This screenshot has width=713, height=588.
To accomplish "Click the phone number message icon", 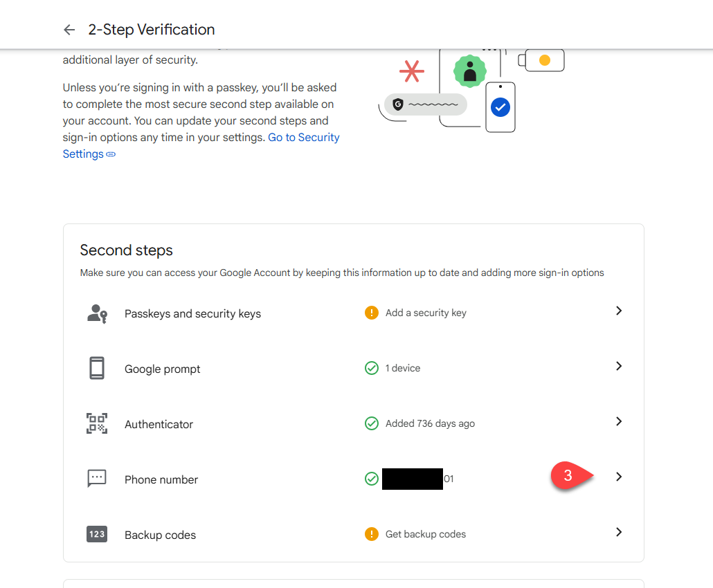I will point(97,478).
